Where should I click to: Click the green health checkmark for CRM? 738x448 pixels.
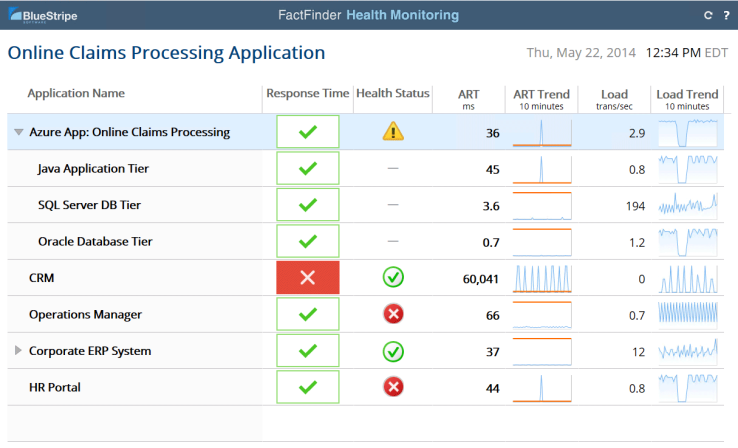(x=393, y=278)
